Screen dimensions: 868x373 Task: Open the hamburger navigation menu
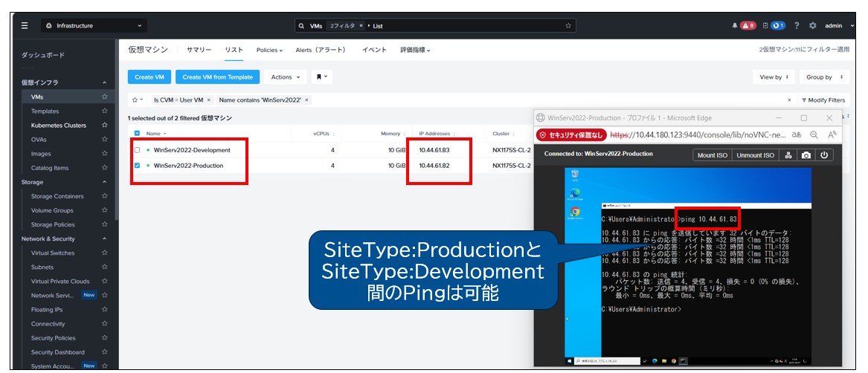(x=25, y=25)
